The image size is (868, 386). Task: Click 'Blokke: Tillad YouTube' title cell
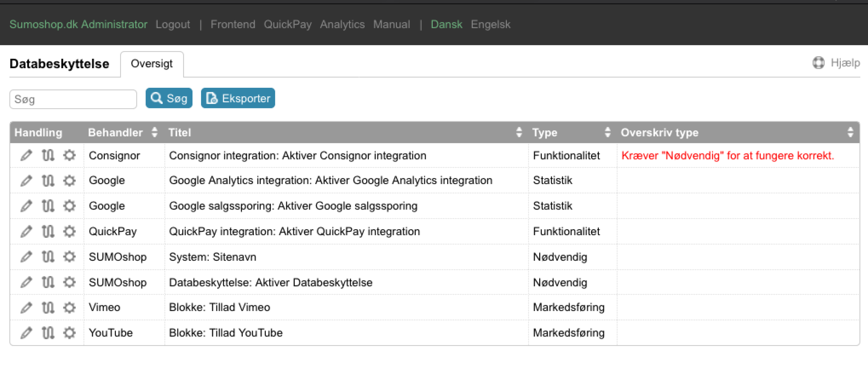[226, 333]
